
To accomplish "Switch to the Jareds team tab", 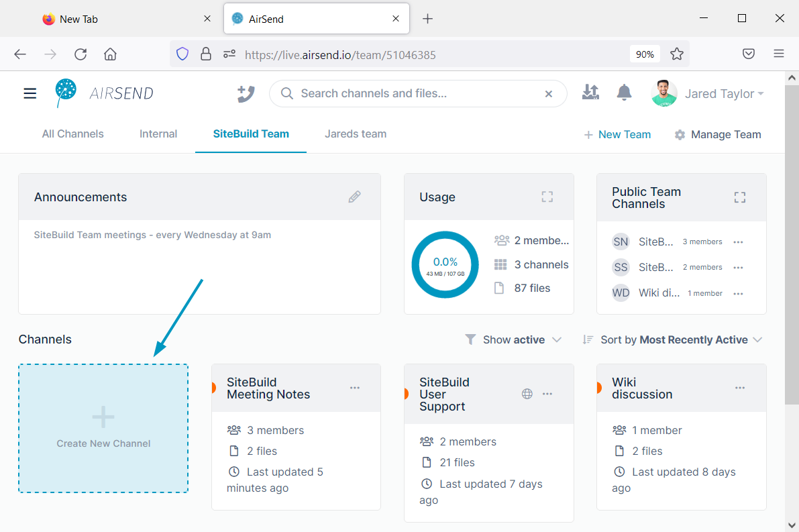I will click(356, 134).
